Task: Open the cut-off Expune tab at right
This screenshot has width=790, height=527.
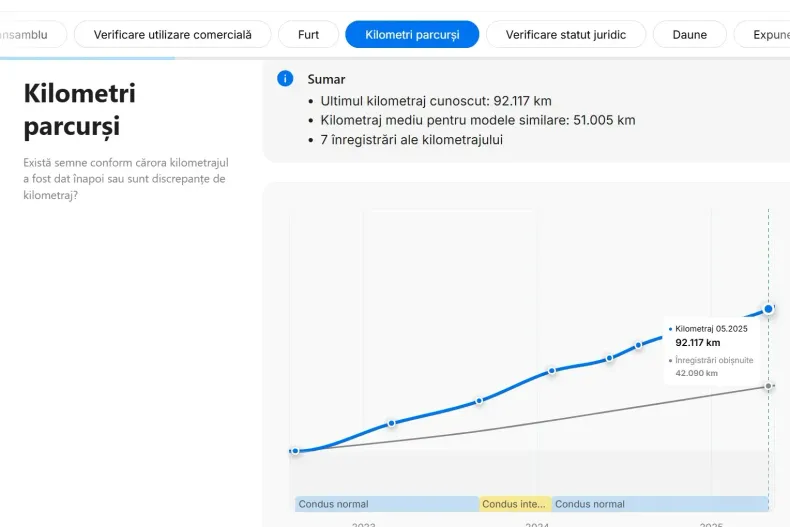Action: [x=765, y=34]
